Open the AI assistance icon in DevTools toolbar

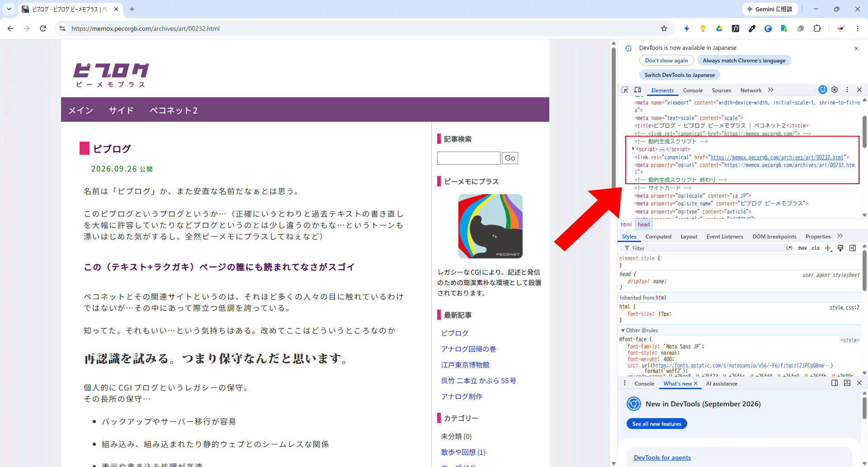point(823,90)
